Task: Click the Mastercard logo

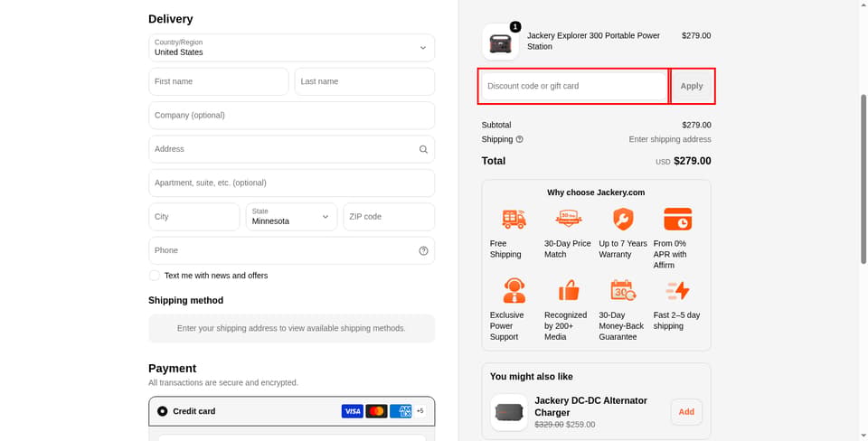Action: (x=376, y=411)
